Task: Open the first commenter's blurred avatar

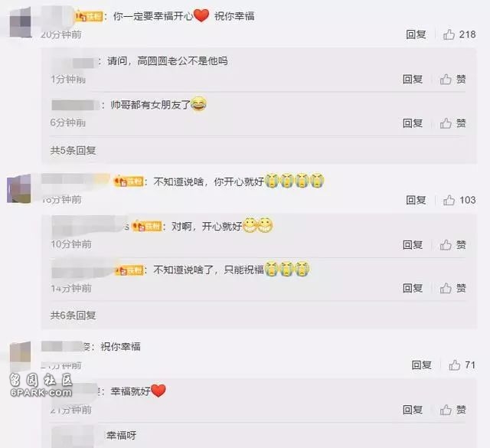Action: pyautogui.click(x=21, y=23)
